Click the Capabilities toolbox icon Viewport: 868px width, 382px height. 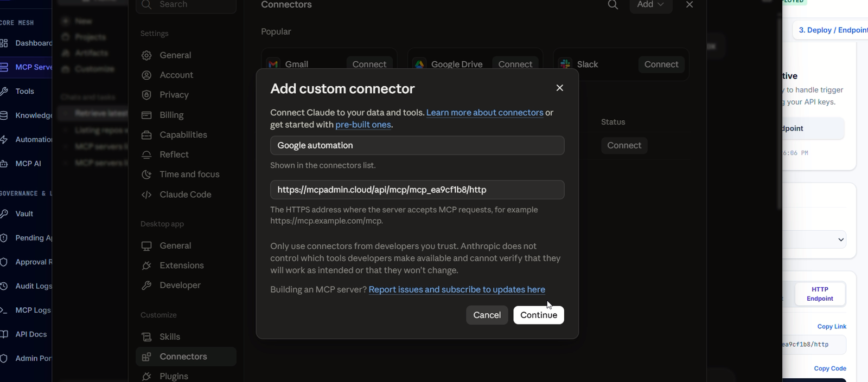tap(146, 134)
